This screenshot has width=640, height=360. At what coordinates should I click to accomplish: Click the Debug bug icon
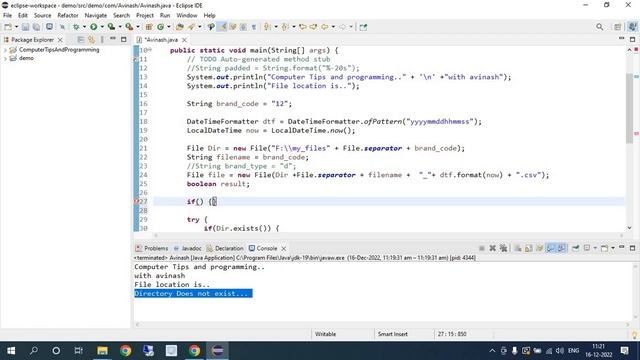[x=76, y=27]
